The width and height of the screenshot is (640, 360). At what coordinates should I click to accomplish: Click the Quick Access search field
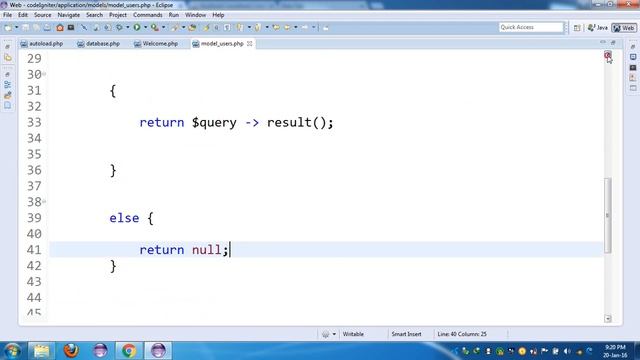coord(531,27)
